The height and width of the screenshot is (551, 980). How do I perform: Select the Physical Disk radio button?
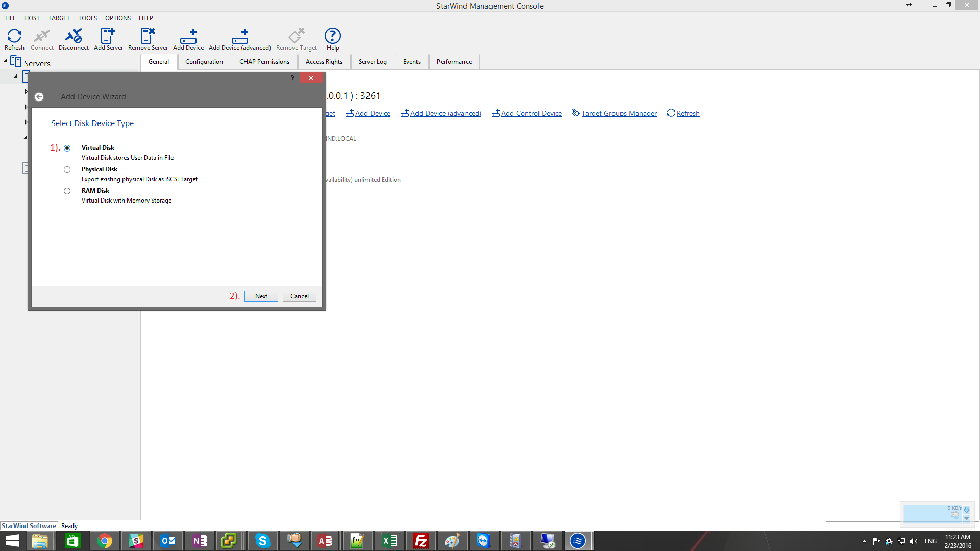tap(67, 169)
